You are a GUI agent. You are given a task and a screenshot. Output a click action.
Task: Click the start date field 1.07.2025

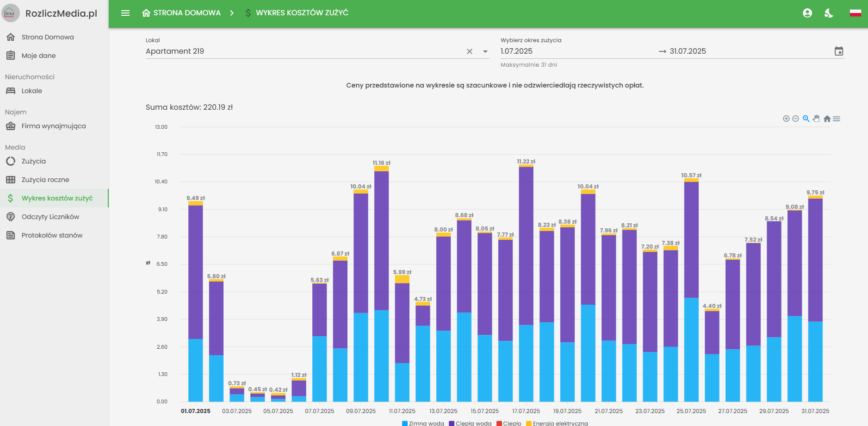[x=516, y=51]
